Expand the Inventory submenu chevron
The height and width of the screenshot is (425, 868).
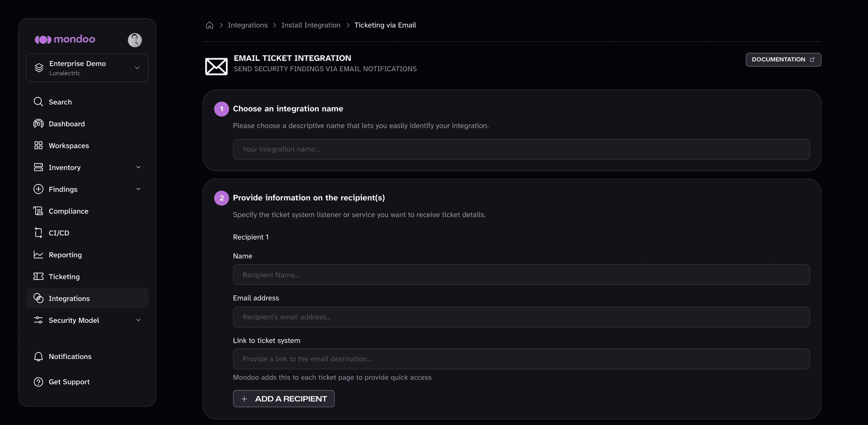click(138, 167)
